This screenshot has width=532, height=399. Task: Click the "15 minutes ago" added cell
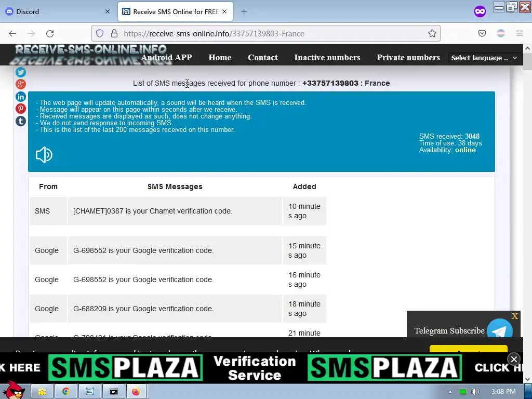click(304, 250)
